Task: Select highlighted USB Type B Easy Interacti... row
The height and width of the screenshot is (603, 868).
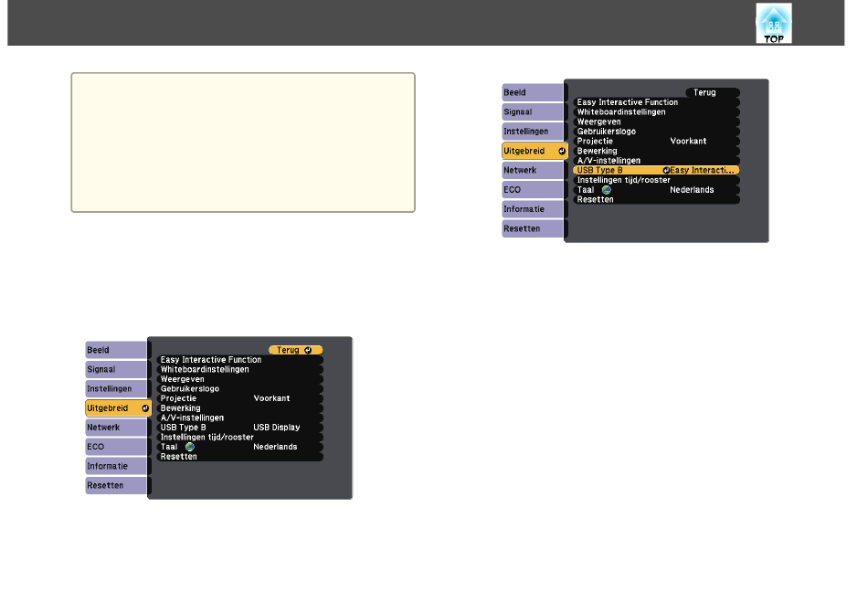Action: (x=655, y=170)
